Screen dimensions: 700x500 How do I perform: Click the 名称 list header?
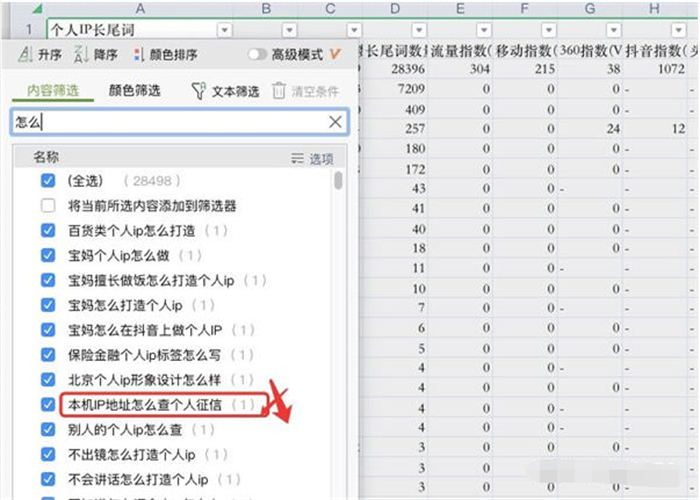(x=46, y=157)
